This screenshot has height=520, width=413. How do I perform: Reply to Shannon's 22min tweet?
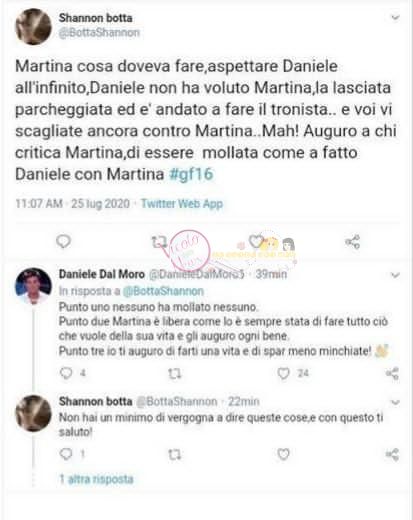click(66, 454)
